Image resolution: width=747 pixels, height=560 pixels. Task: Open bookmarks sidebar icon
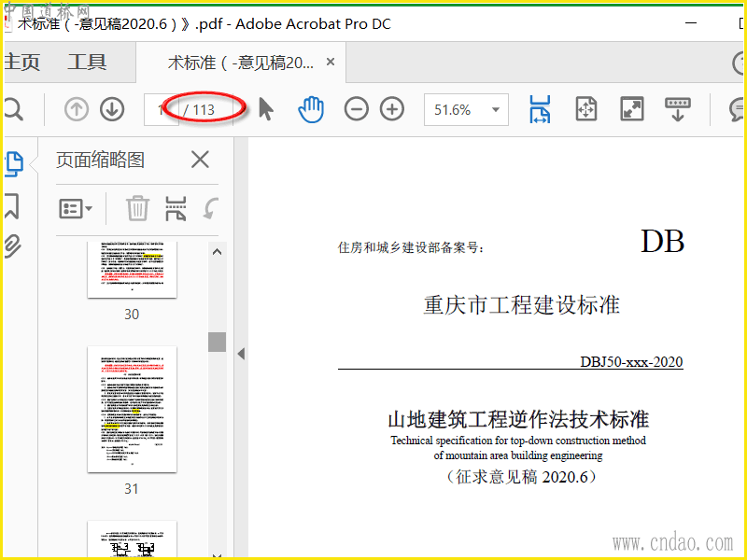[x=11, y=206]
